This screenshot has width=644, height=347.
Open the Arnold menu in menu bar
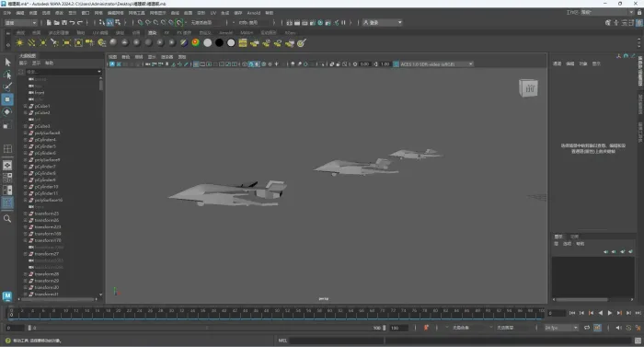[x=253, y=13]
